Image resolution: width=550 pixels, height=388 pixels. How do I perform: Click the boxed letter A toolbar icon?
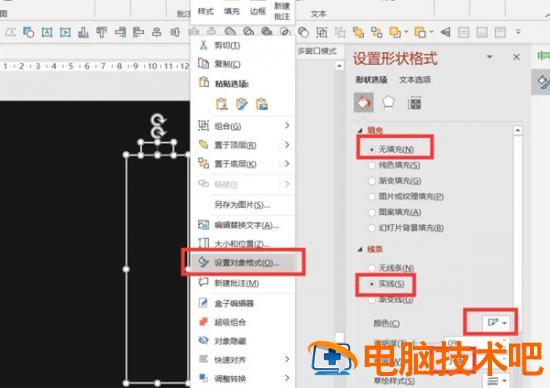tap(47, 32)
